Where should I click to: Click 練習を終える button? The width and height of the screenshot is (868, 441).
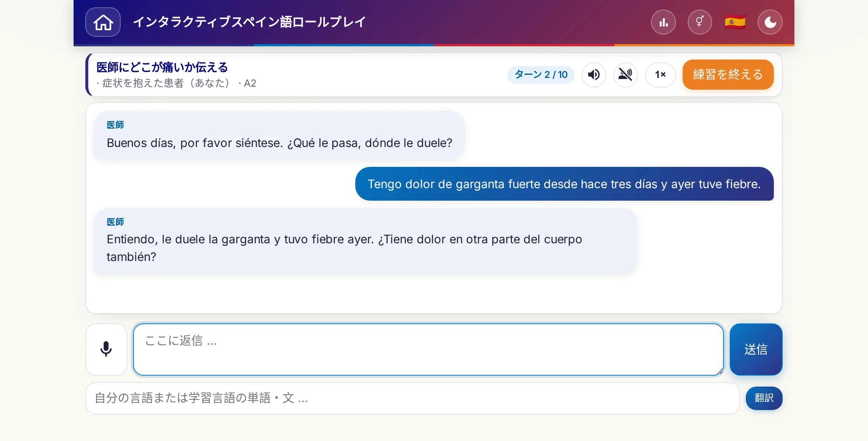click(728, 75)
